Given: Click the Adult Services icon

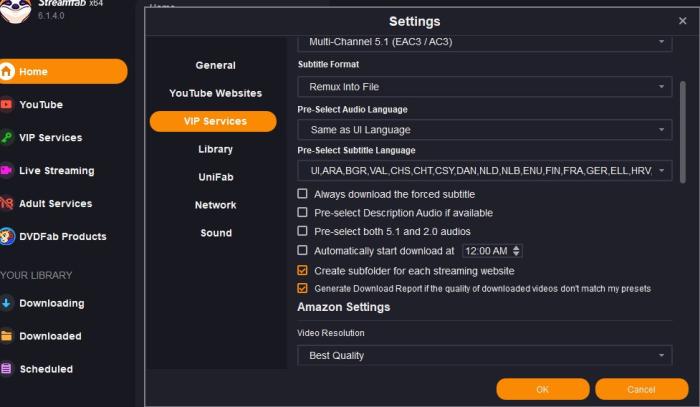Looking at the screenshot, I should 7,203.
